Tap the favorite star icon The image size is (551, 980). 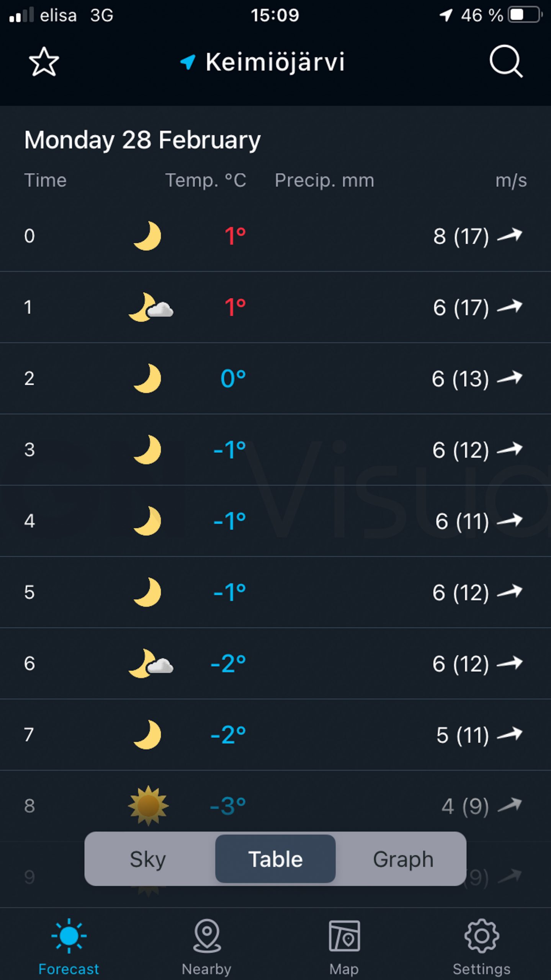[x=44, y=62]
